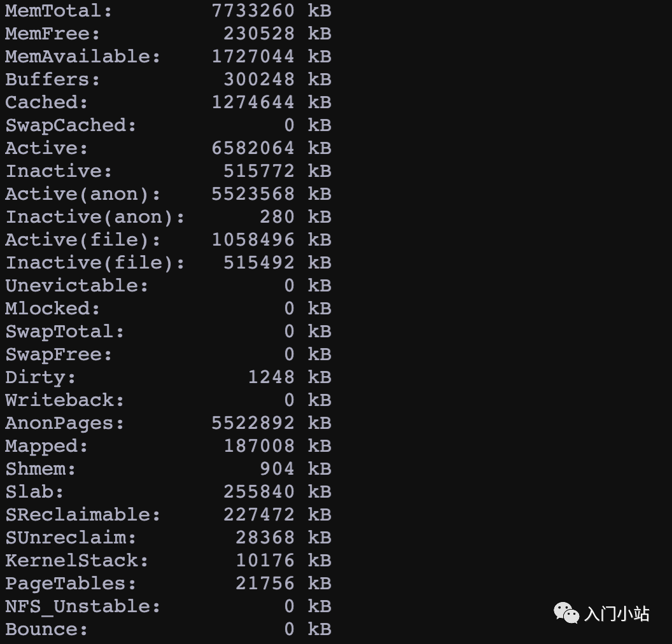This screenshot has width=672, height=644.
Task: Click the SReclaimable label
Action: [83, 515]
